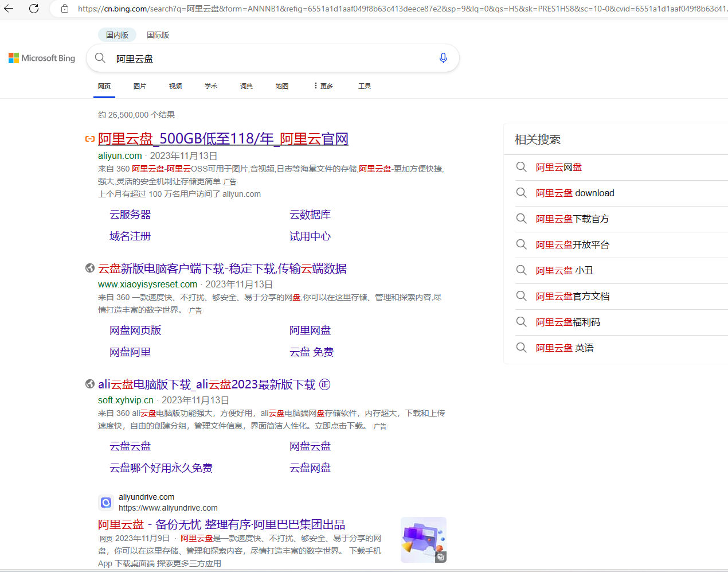Open the 学术 tab
This screenshot has height=572, width=728.
coord(211,86)
